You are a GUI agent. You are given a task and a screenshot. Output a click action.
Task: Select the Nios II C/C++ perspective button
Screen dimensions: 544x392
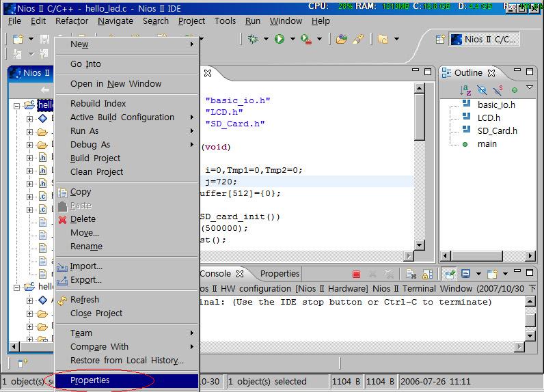pos(485,39)
